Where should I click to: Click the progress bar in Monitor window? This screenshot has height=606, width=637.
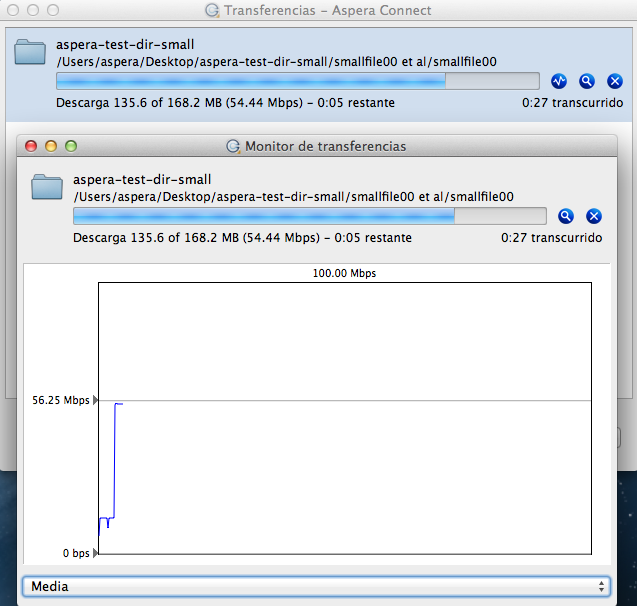[310, 216]
